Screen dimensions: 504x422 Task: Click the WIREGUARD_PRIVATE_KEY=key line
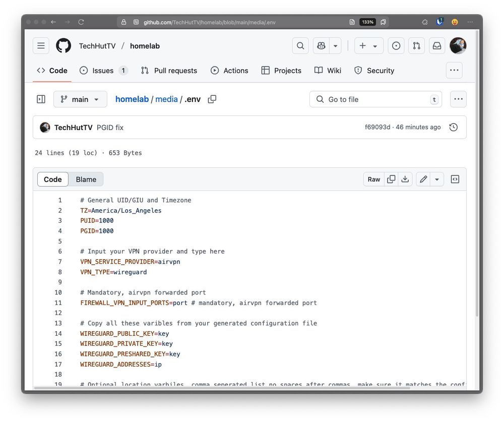point(127,344)
